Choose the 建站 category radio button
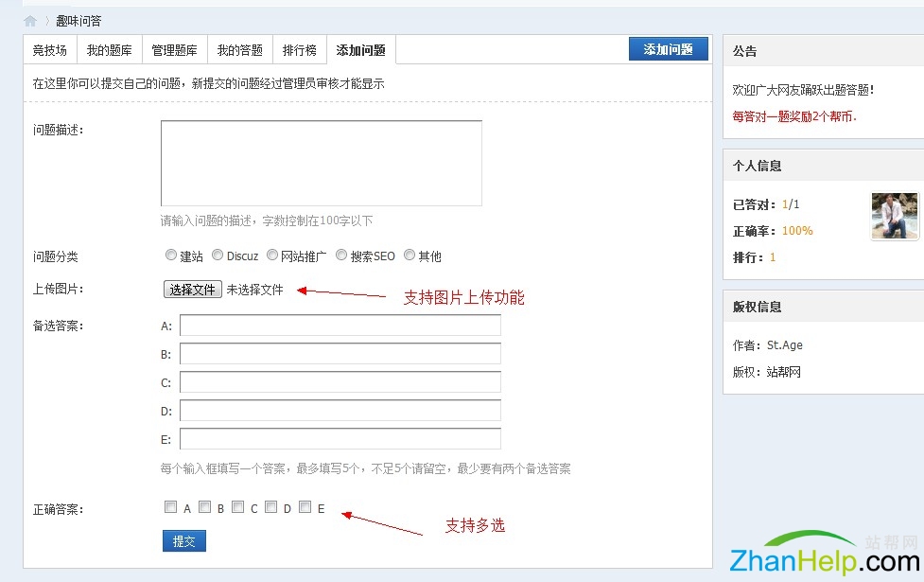This screenshot has width=924, height=582. point(171,255)
